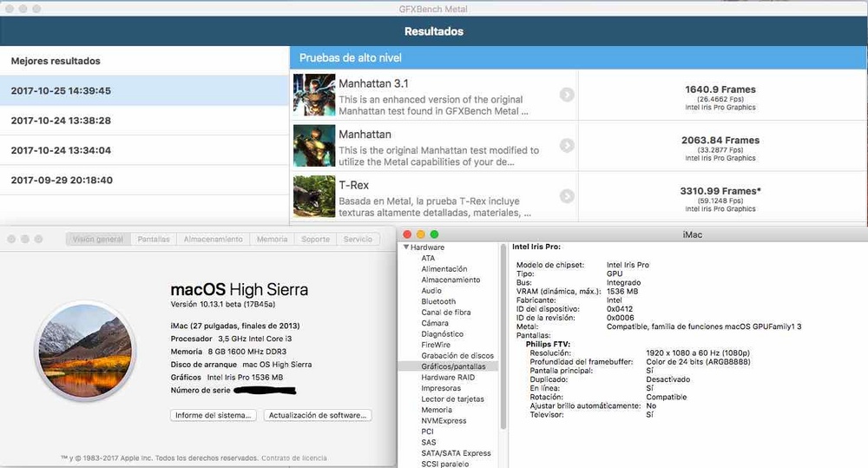The width and height of the screenshot is (868, 468).
Task: Click the Philips FTV display entry
Action: 548,344
